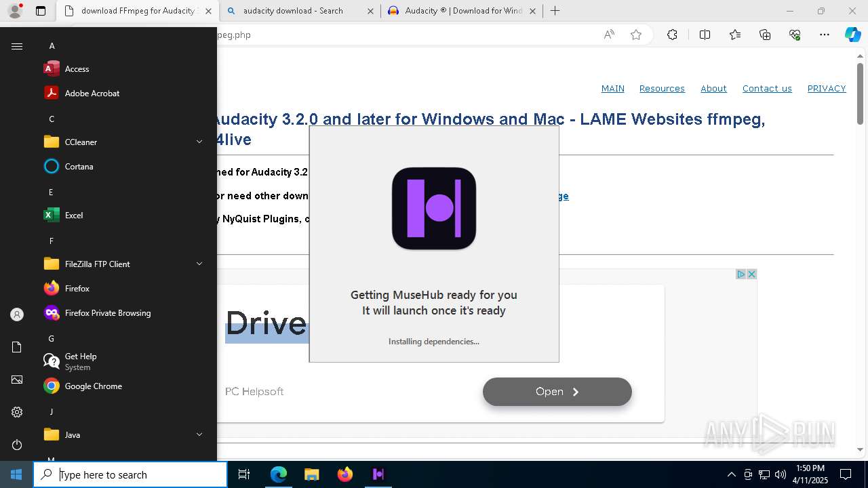Open the notification center icon
Screen dimensions: 868x488
pyautogui.click(x=846, y=474)
